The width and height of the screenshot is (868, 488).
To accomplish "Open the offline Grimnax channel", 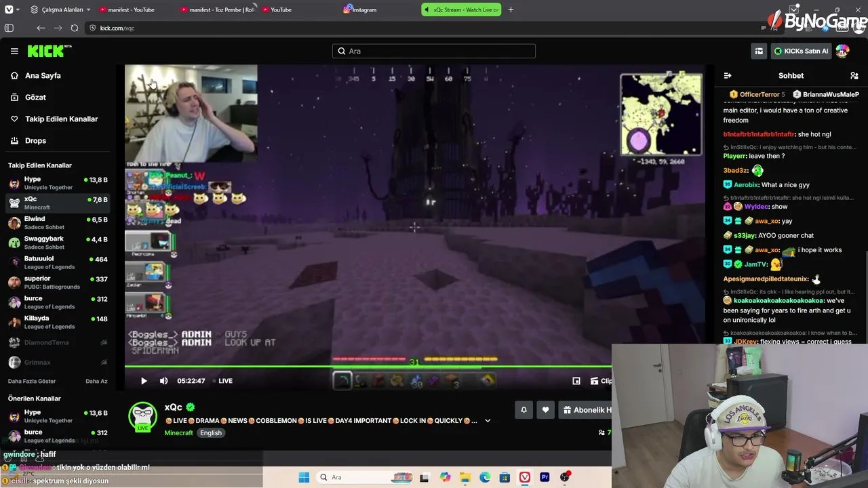I will pyautogui.click(x=58, y=363).
